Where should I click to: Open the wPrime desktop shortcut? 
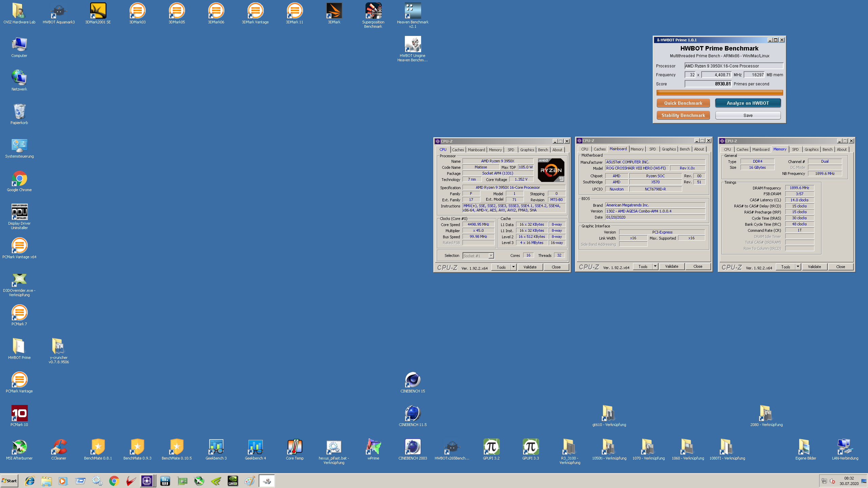[x=373, y=450]
